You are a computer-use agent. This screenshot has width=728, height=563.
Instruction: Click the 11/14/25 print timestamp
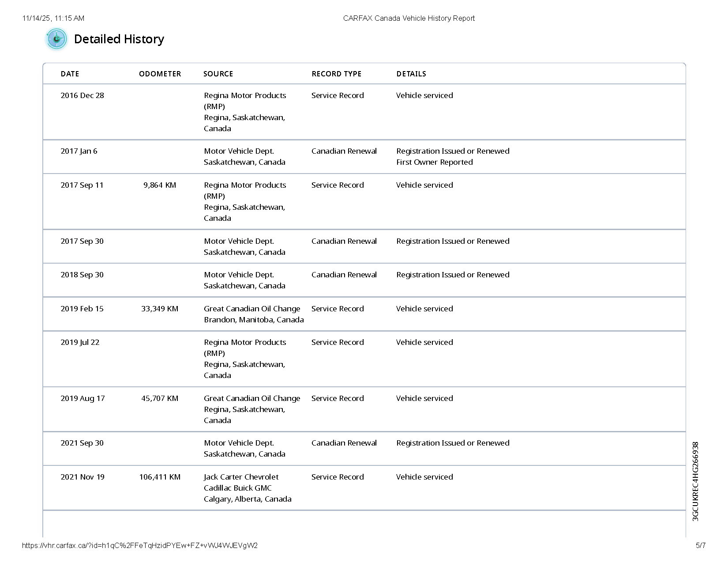(53, 18)
